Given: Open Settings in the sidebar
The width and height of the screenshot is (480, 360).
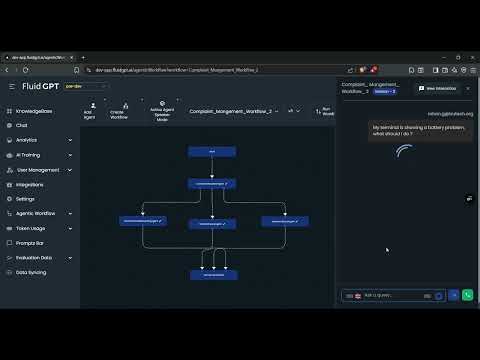Looking at the screenshot, I should coord(25,199).
